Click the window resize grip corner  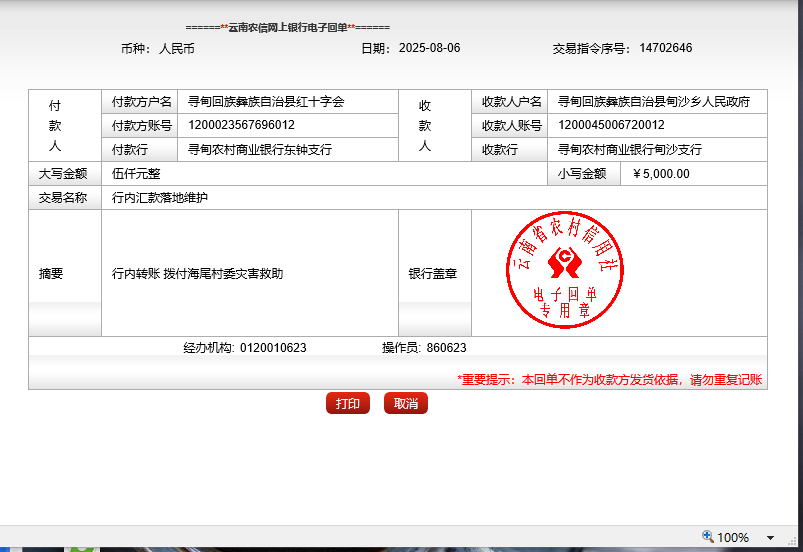(795, 545)
